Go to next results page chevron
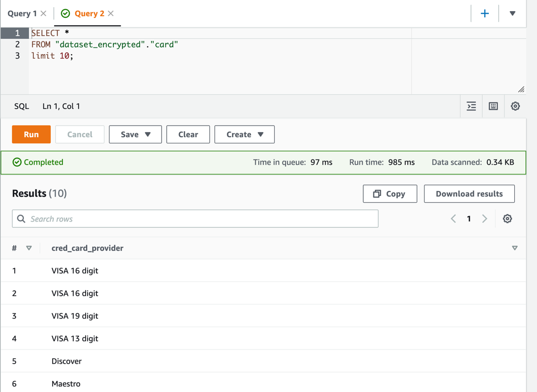 pyautogui.click(x=484, y=219)
